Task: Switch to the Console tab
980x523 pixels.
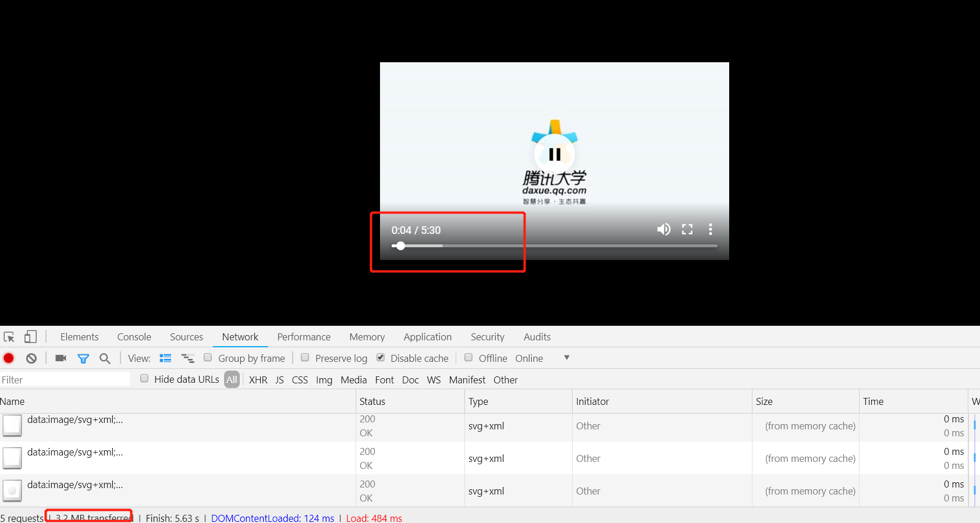Action: pyautogui.click(x=134, y=337)
